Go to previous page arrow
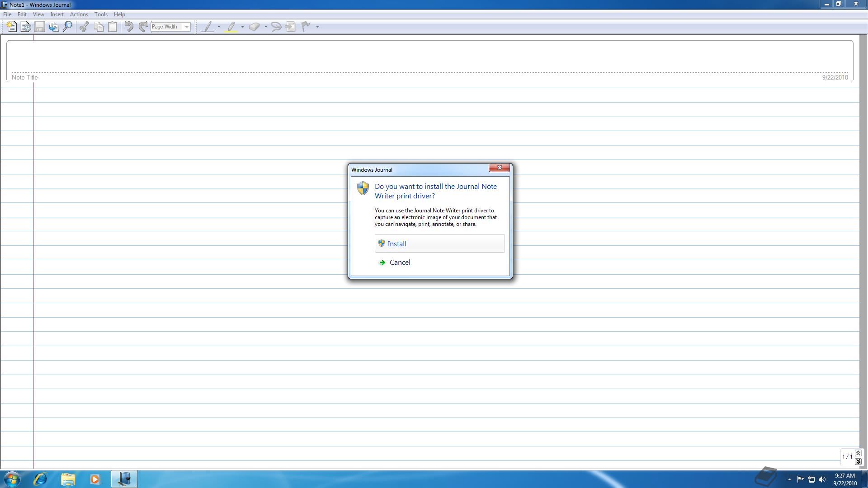The height and width of the screenshot is (488, 868). [858, 453]
